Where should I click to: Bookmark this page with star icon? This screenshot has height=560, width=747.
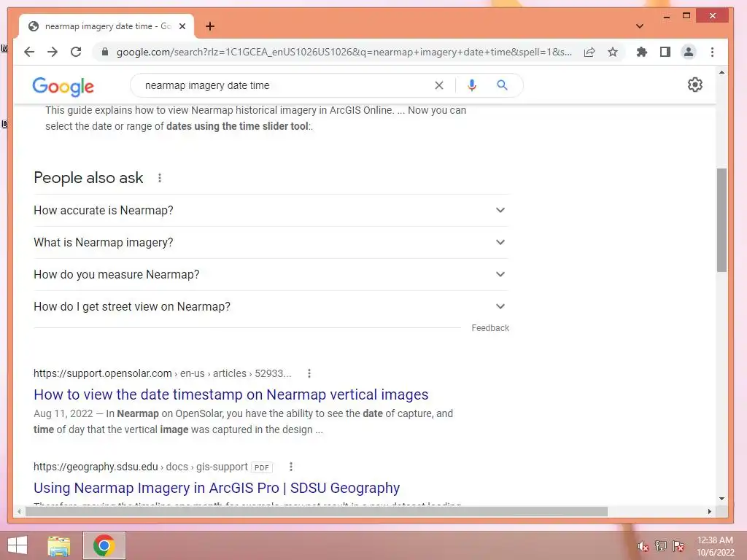click(613, 52)
